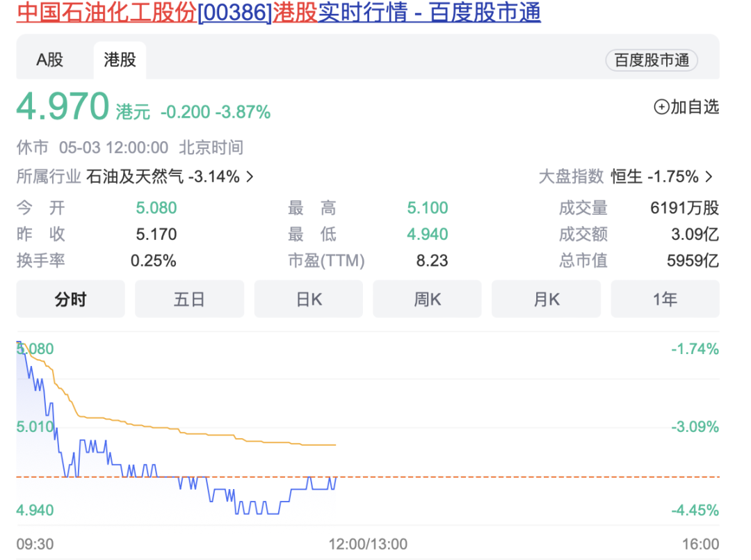
Task: Open 恒生 index chevron arrow
Action: click(709, 177)
